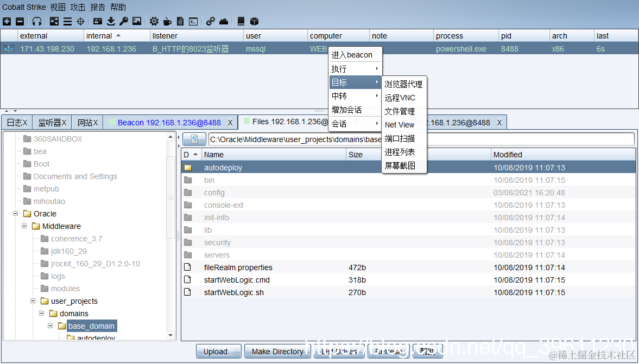This screenshot has height=364, width=639.
Task: Select startWebLogic.cmd file row
Action: pyautogui.click(x=408, y=280)
